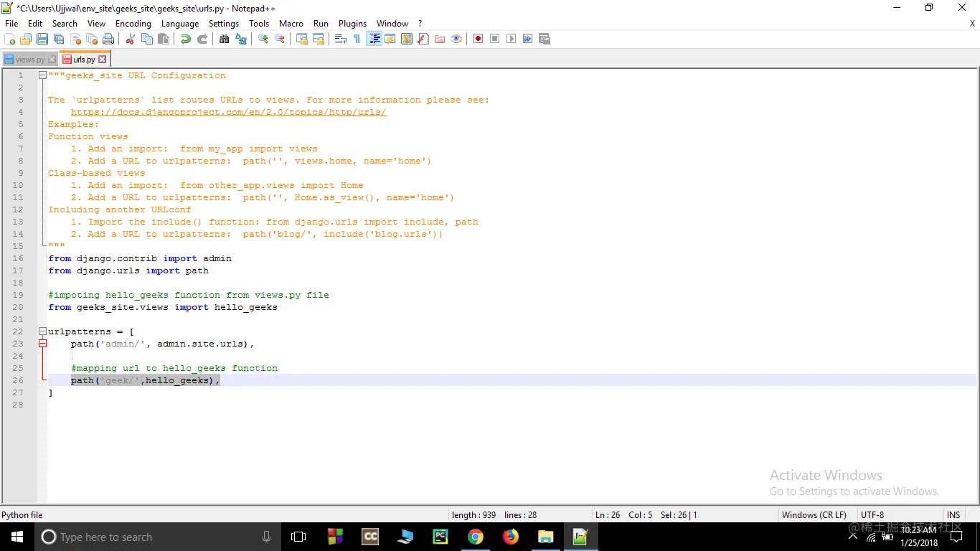Toggle Show All Characters pilcrow icon
Image resolution: width=980 pixels, height=551 pixels.
click(357, 39)
